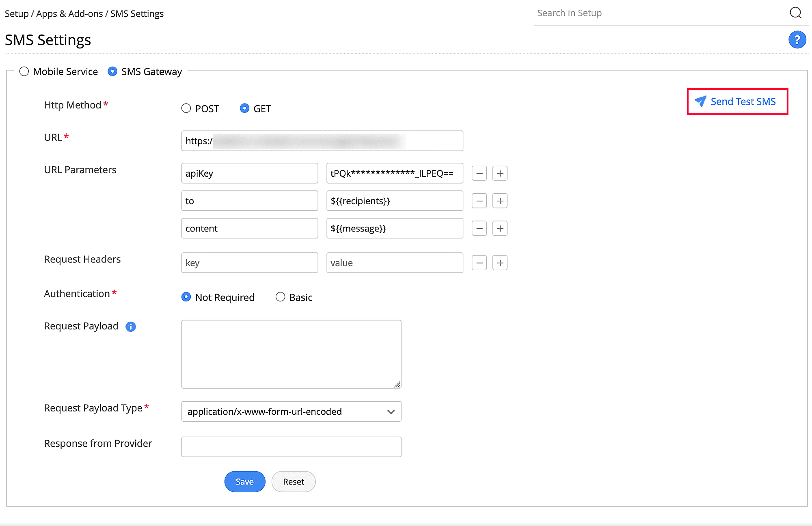Select the GET http method
This screenshot has height=526, width=812.
244,108
